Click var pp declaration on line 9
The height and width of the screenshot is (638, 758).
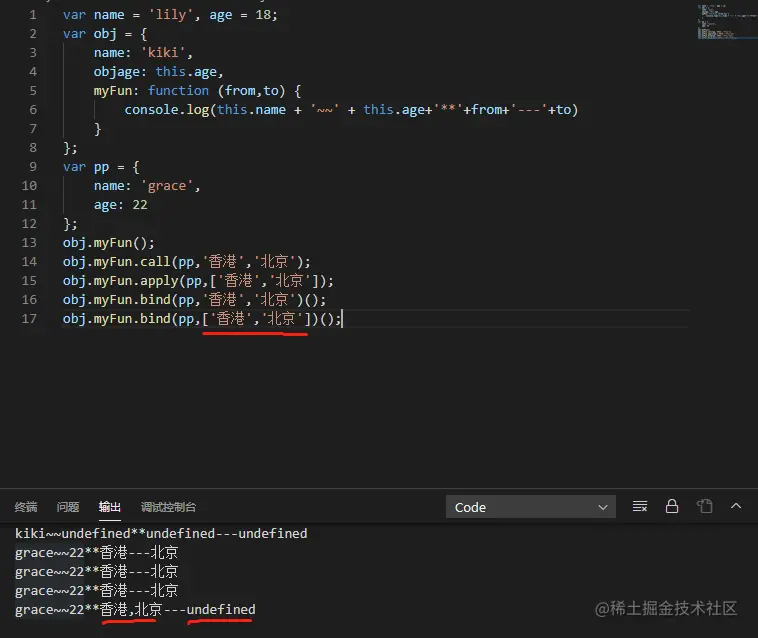pyautogui.click(x=101, y=167)
